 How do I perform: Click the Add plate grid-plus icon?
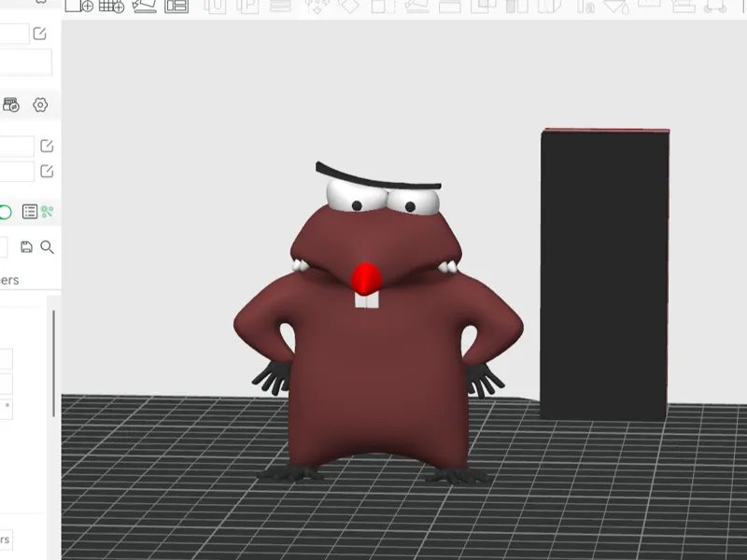(111, 6)
